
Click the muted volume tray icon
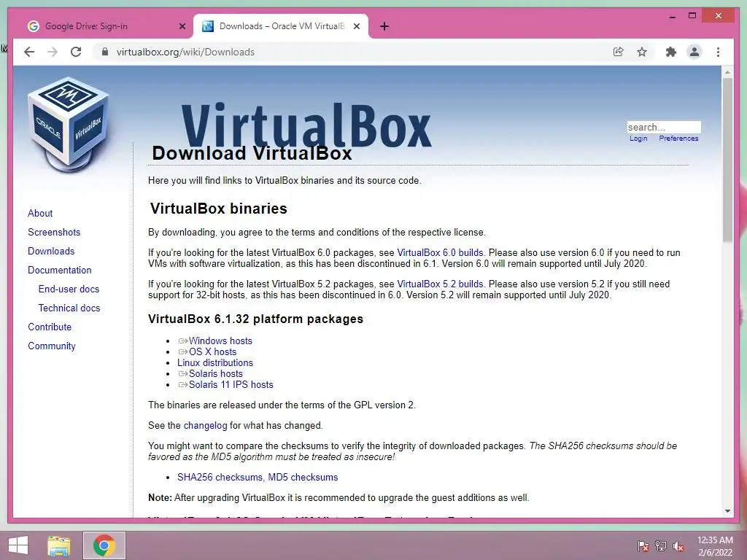(678, 545)
